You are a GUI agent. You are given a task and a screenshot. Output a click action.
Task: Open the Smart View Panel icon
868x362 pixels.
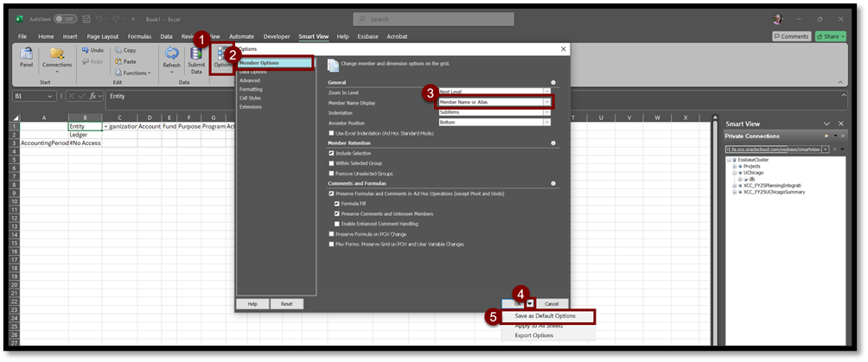26,54
